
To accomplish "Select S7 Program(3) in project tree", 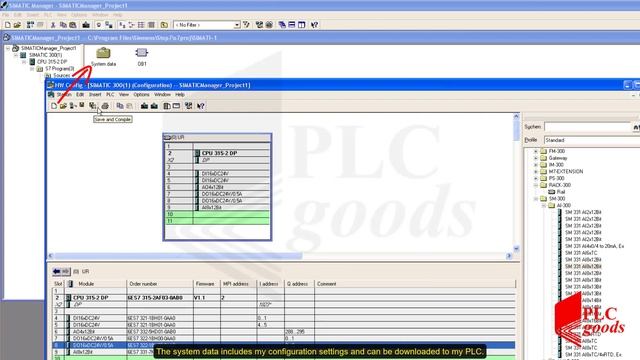I will pos(60,69).
